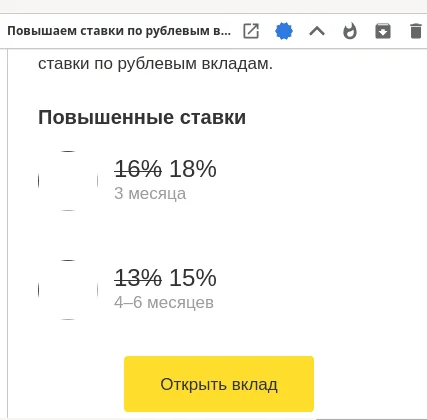Click broken image placeholder beside 18% rate
Screen dimensions: 427x420
[68, 181]
